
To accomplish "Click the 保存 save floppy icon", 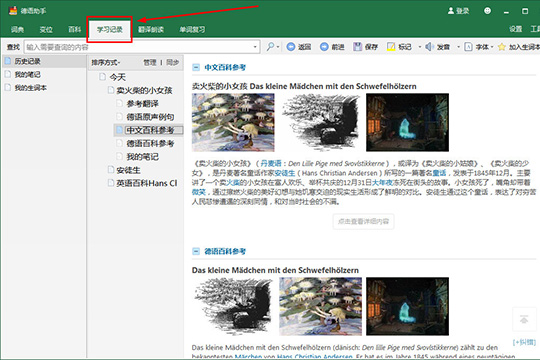I will pos(357,47).
